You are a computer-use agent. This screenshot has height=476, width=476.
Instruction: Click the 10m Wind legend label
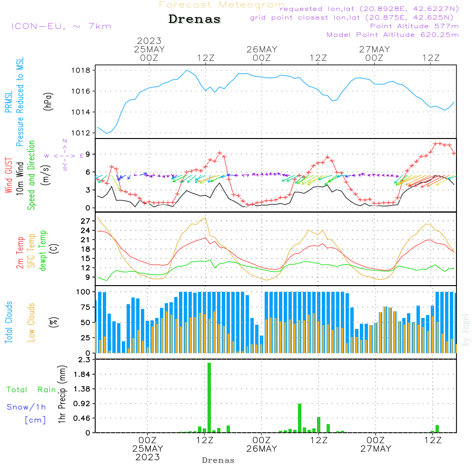tap(20, 178)
